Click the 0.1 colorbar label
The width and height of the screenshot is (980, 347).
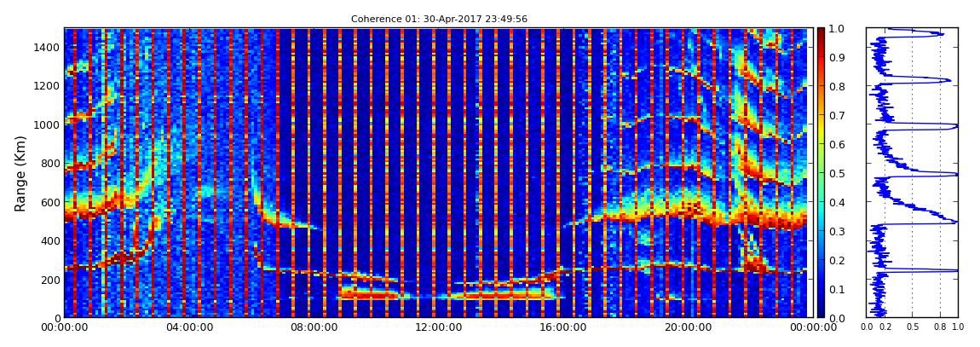coord(838,289)
